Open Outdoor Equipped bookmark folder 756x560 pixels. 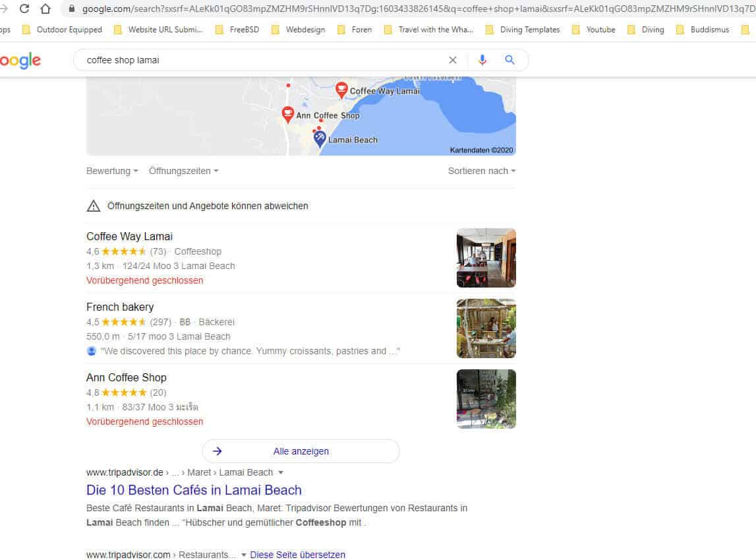pyautogui.click(x=62, y=30)
